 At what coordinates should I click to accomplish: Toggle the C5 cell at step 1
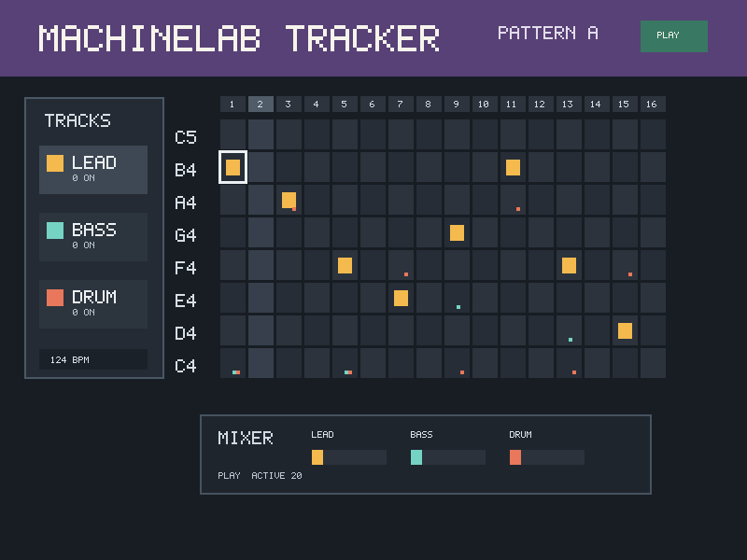point(233,134)
